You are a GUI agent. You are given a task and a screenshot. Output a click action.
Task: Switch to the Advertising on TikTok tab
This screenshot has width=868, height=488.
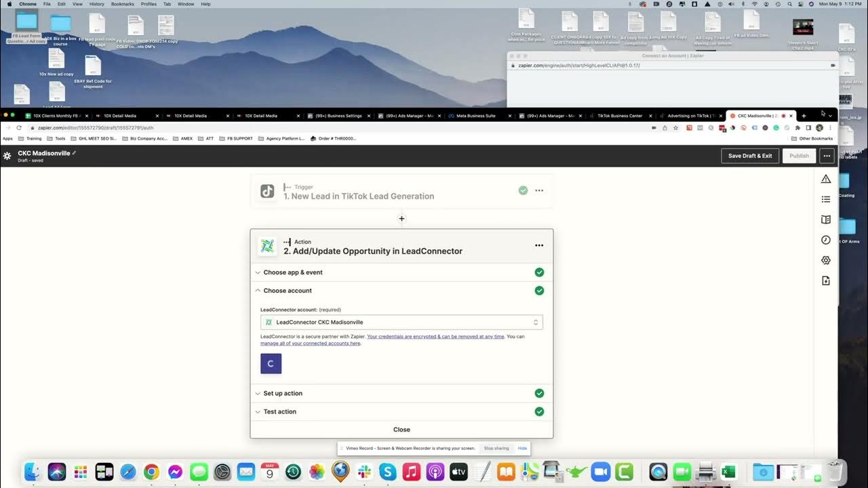[690, 116]
